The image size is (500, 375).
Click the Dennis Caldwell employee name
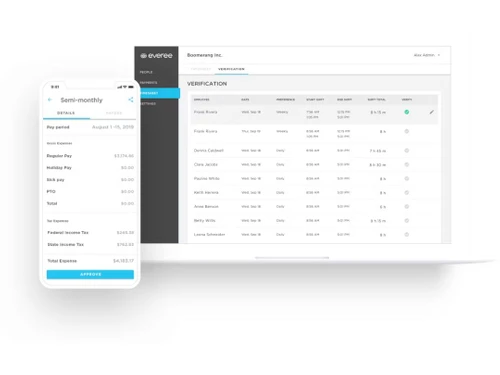tap(209, 151)
